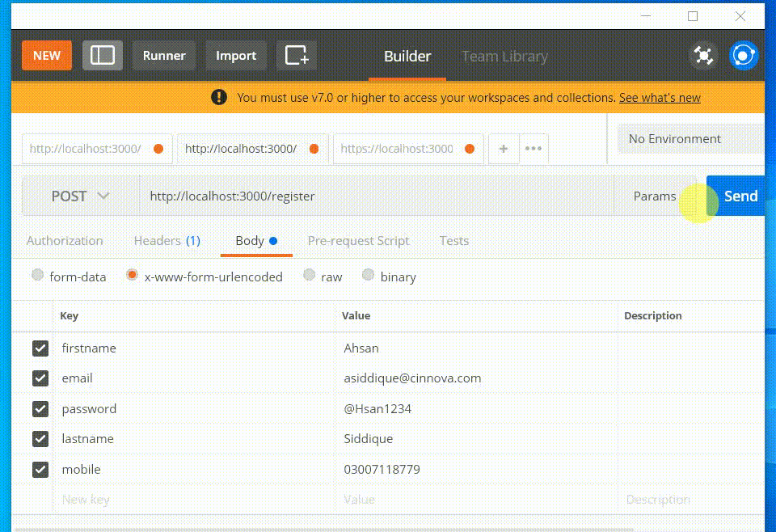Open the See what's new link
Screen dimensions: 776x532
tap(660, 97)
